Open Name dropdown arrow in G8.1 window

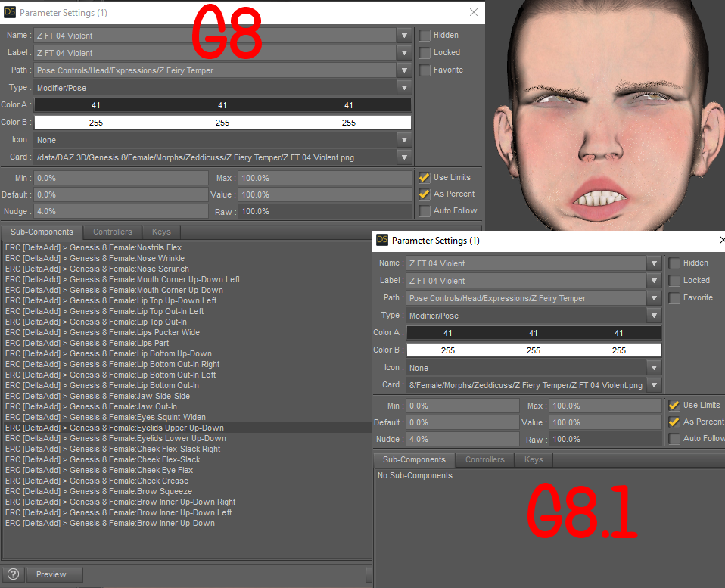(654, 263)
